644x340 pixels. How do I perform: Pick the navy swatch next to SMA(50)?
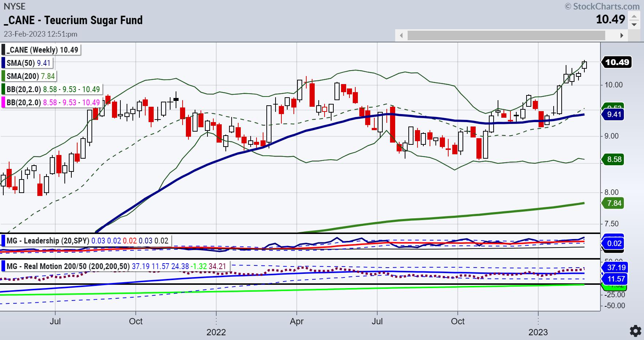[3, 63]
